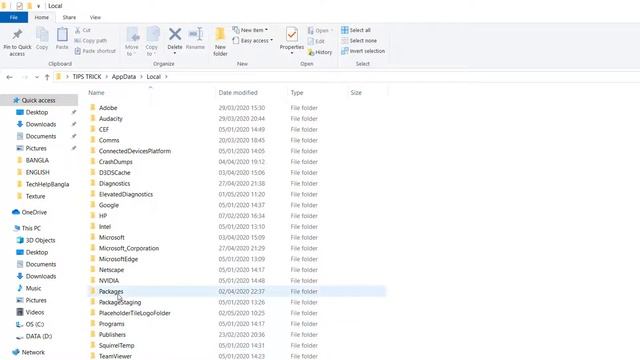The width and height of the screenshot is (640, 360).
Task: Sort by Date modified column header
Action: click(x=238, y=93)
